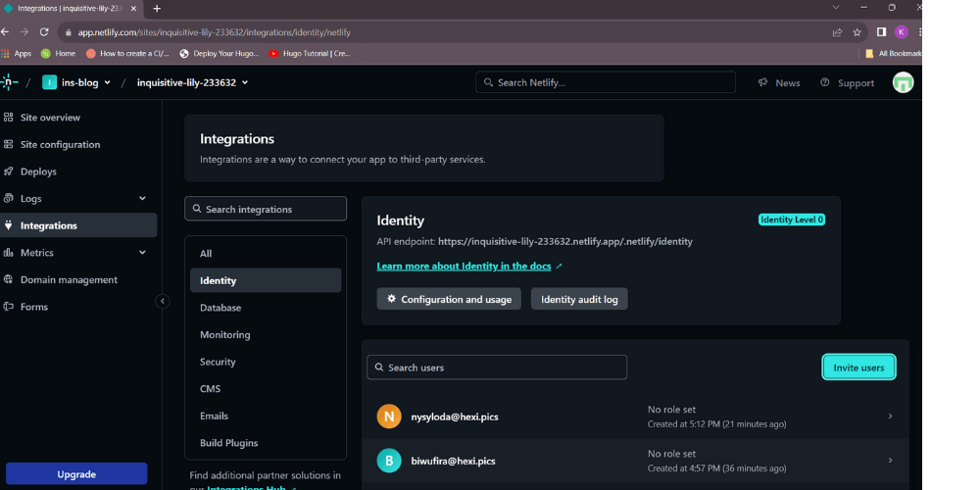Image resolution: width=980 pixels, height=490 pixels.
Task: Focus the Search Netlify field
Action: 605,82
